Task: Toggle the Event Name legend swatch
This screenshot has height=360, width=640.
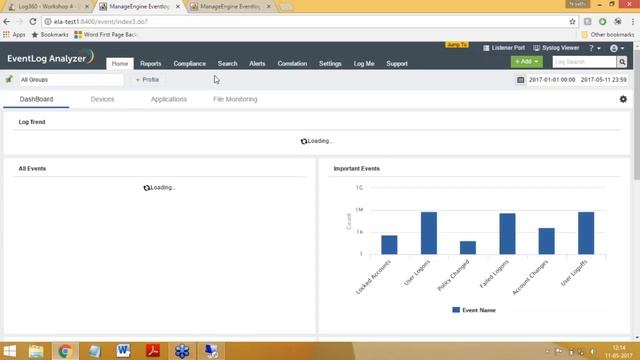Action: 456,310
